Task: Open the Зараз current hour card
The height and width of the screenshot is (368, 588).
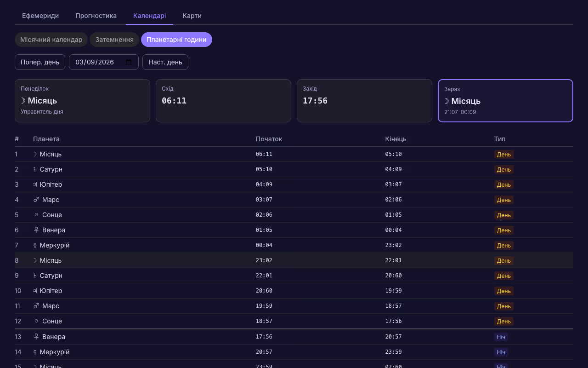Action: pos(505,101)
